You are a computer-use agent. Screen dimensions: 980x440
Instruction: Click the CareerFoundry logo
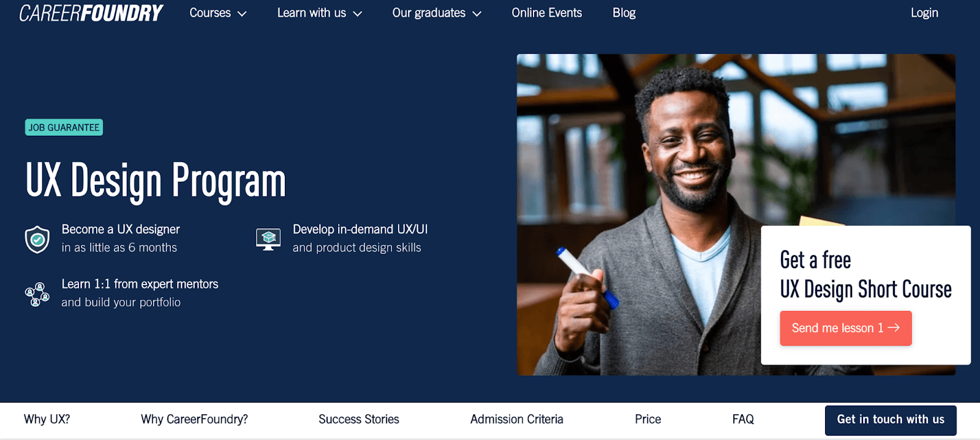pos(91,13)
